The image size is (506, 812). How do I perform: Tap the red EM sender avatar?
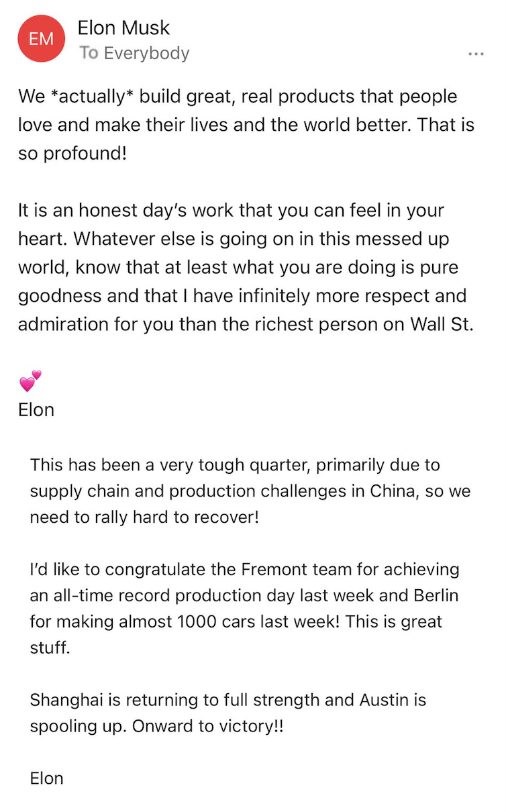pos(42,39)
